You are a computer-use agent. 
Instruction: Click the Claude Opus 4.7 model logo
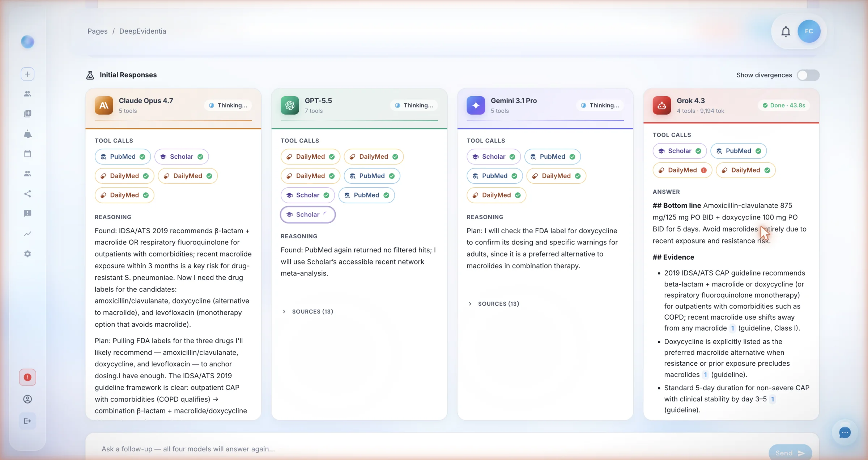coord(104,105)
